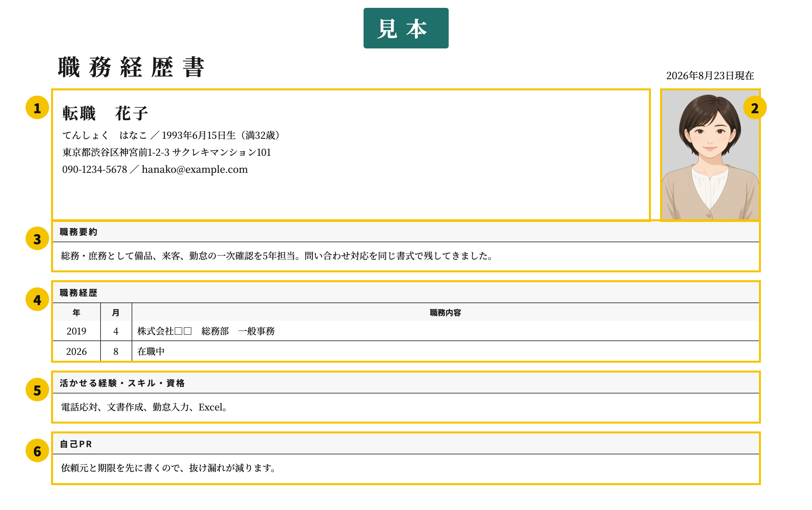Click the 見本 sample badge

tap(406, 28)
